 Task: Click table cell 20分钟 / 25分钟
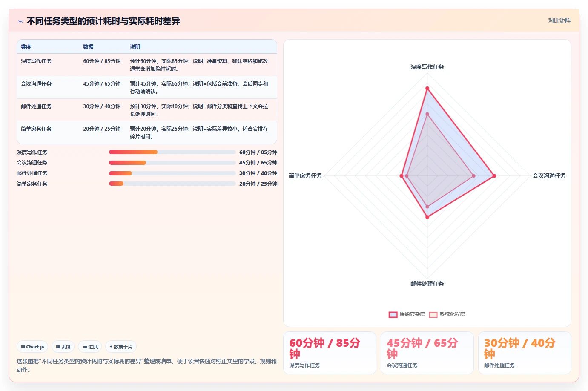point(102,129)
